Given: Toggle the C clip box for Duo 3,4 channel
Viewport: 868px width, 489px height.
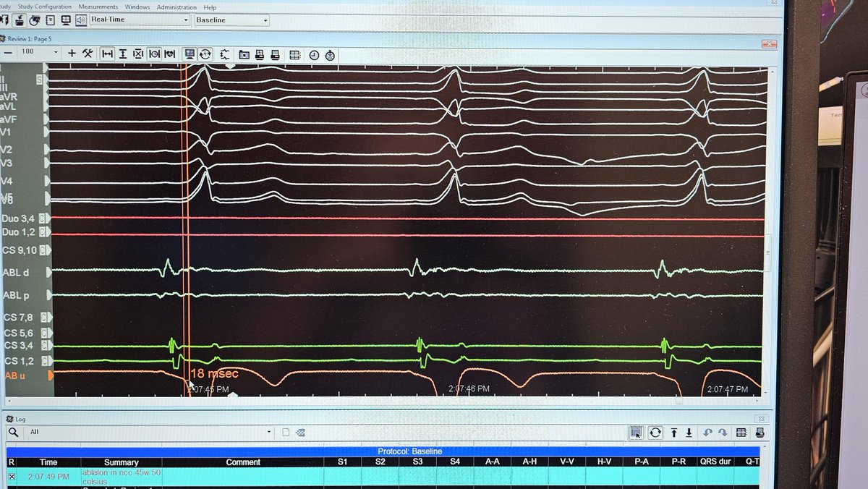Looking at the screenshot, I should (x=43, y=218).
